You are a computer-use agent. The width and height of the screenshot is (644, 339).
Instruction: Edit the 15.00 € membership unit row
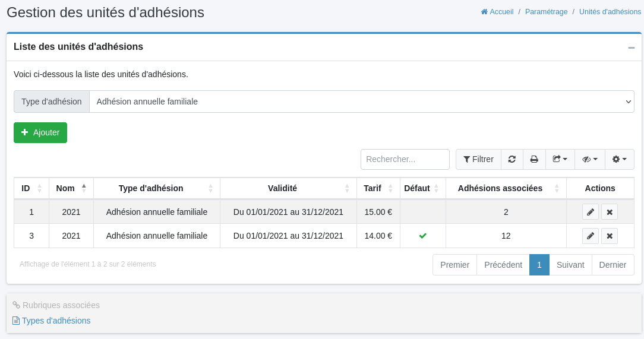coord(590,212)
